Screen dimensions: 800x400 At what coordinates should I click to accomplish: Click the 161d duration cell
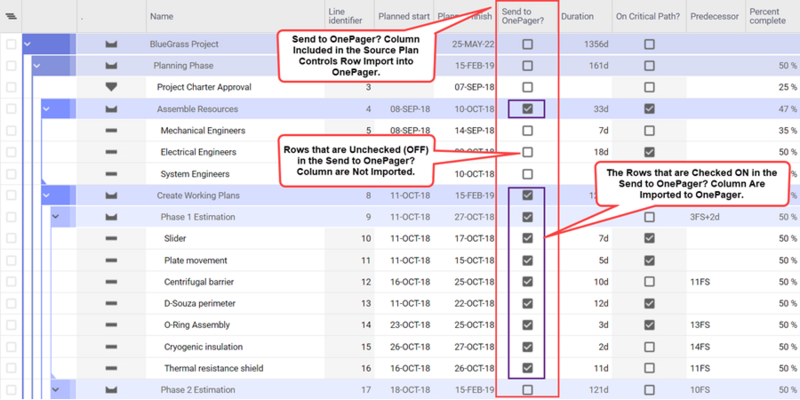(x=599, y=66)
